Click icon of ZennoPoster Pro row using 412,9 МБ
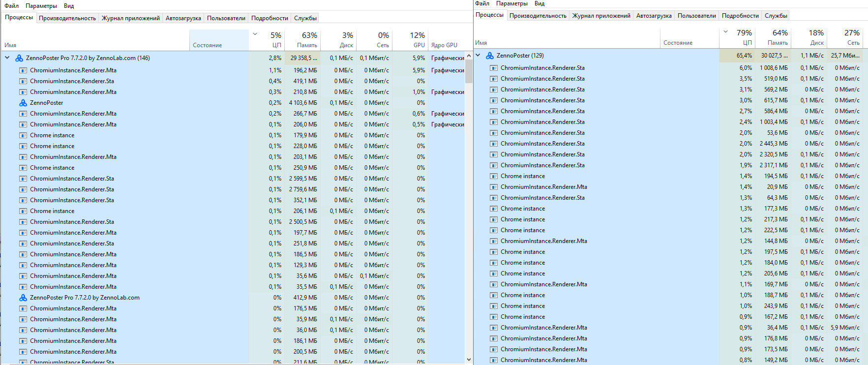 pyautogui.click(x=23, y=298)
